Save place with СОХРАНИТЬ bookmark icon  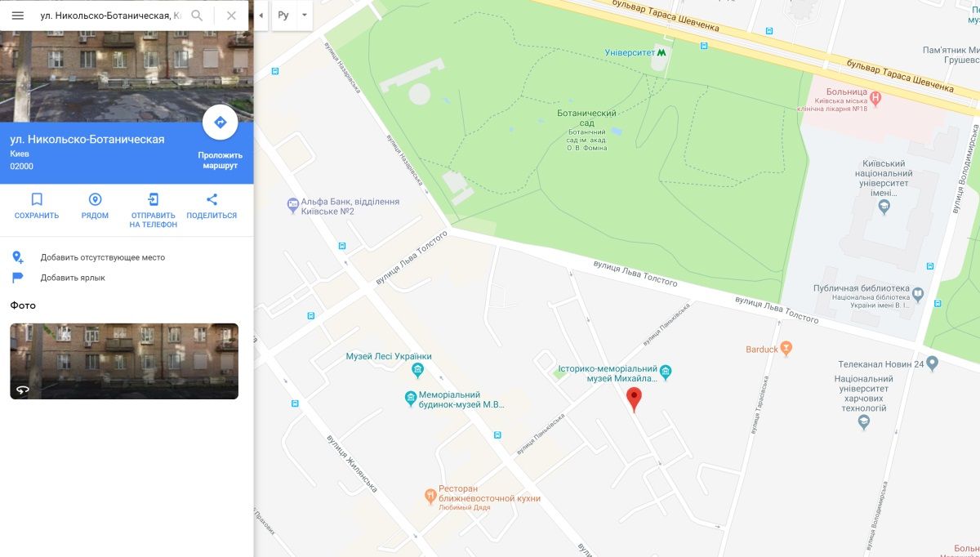(37, 206)
